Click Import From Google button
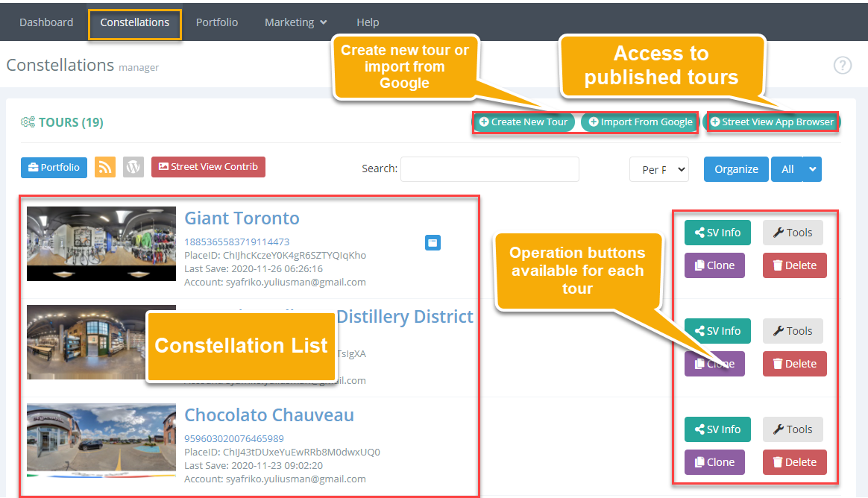The width and height of the screenshot is (868, 498). 641,122
